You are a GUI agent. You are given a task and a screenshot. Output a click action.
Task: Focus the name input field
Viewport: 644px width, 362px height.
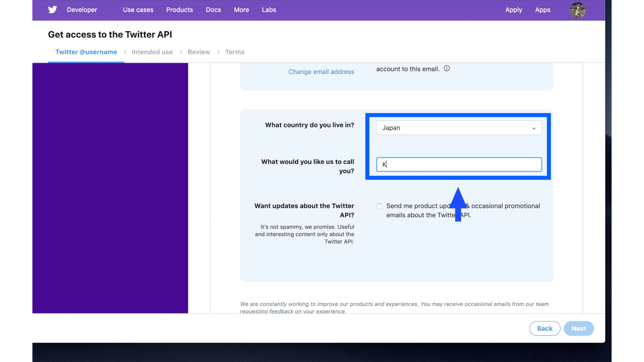459,165
